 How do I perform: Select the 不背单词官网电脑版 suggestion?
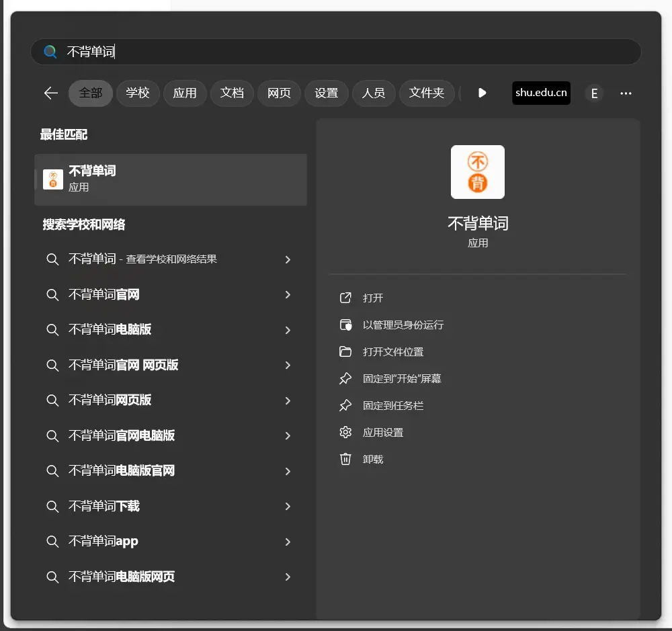pos(170,435)
